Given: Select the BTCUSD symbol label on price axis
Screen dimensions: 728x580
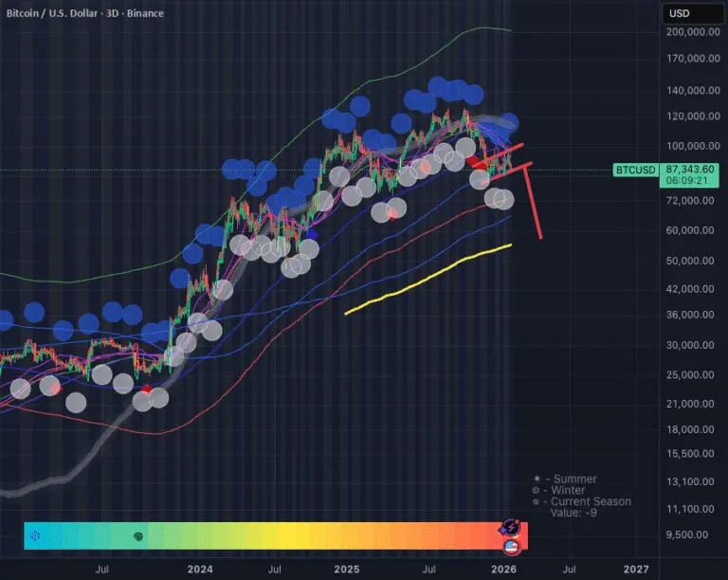Looking at the screenshot, I should pos(635,170).
